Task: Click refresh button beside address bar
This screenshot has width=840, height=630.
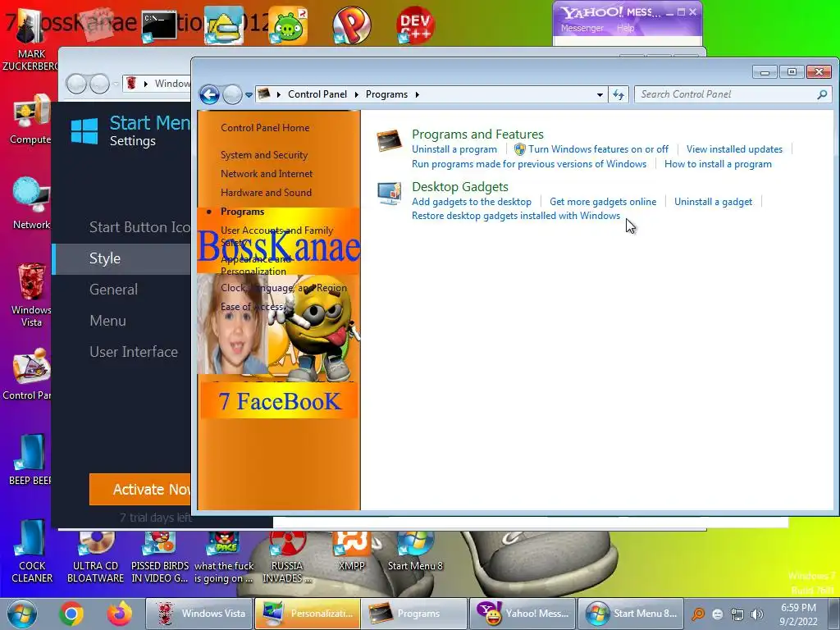Action: pos(619,95)
